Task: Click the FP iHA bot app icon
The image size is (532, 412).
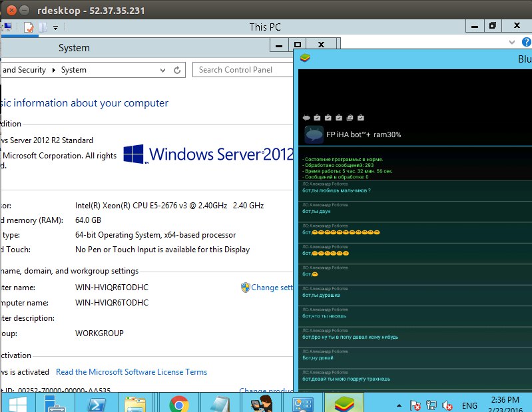Action: pos(314,134)
